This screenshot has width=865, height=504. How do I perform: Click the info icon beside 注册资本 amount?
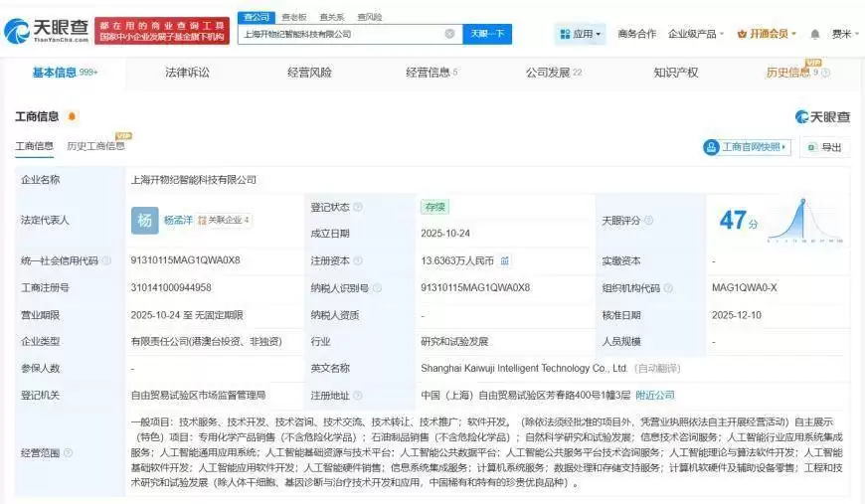[x=505, y=261]
